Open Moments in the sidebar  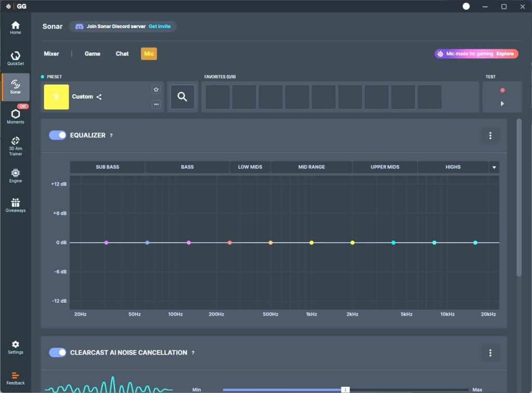pyautogui.click(x=15, y=116)
